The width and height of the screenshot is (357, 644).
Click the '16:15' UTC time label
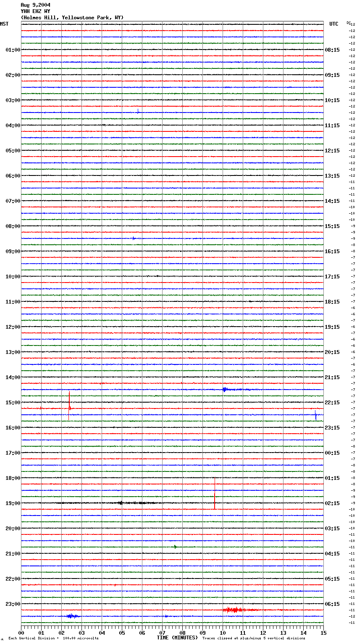click(332, 251)
